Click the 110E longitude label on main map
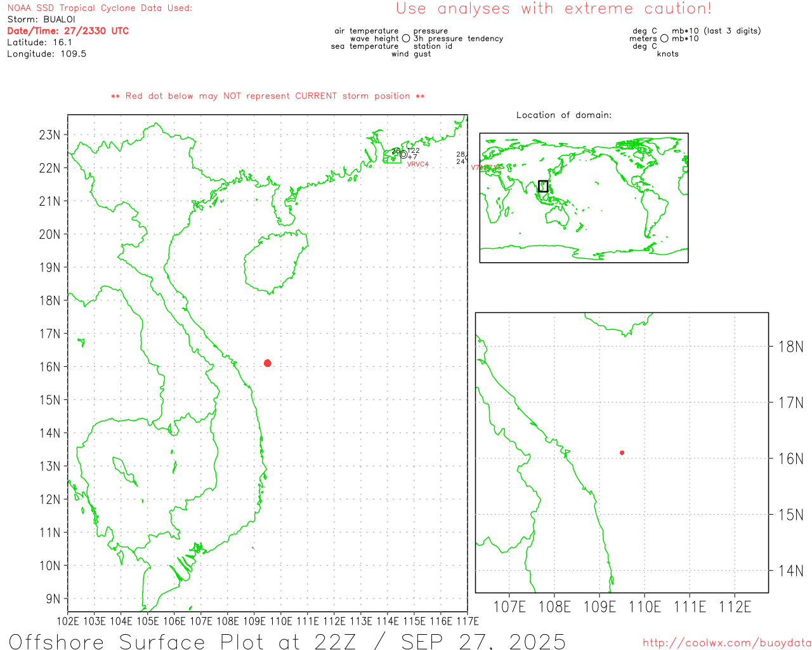Screen dimensions: 812x650 [x=281, y=621]
